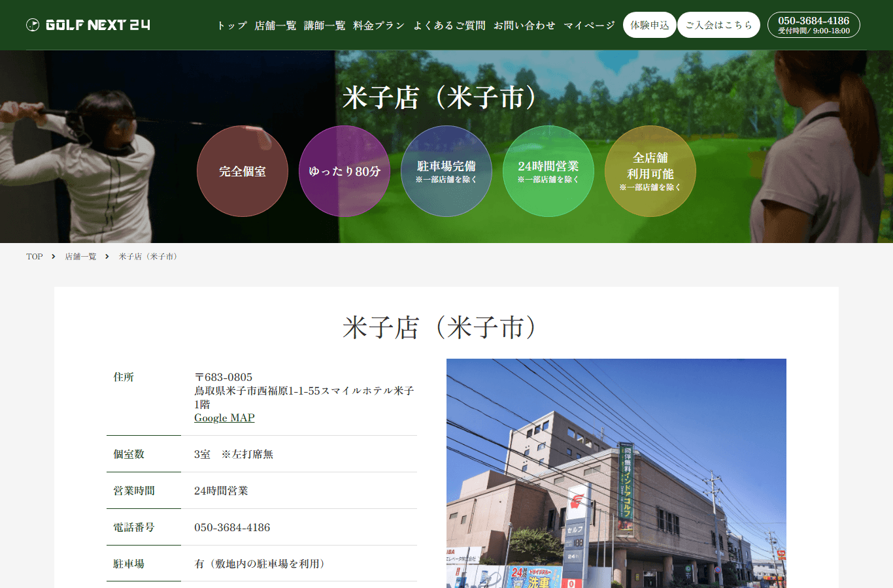Click 米子店（米子市）breadcrumb entry

pyautogui.click(x=150, y=257)
